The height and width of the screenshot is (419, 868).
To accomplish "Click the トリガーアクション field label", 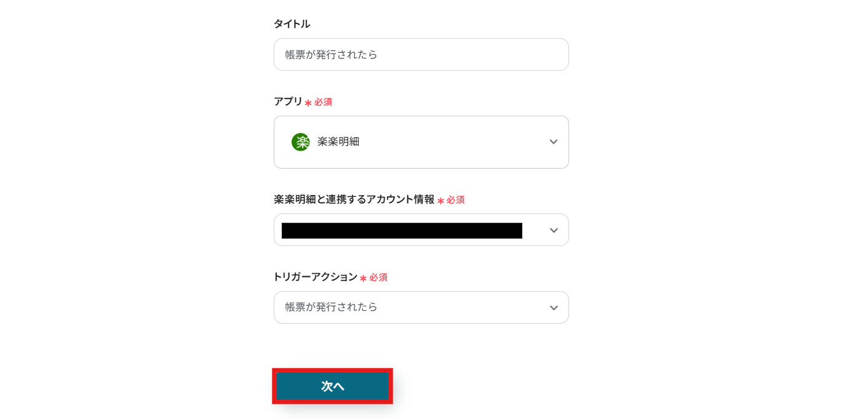I will pyautogui.click(x=315, y=277).
